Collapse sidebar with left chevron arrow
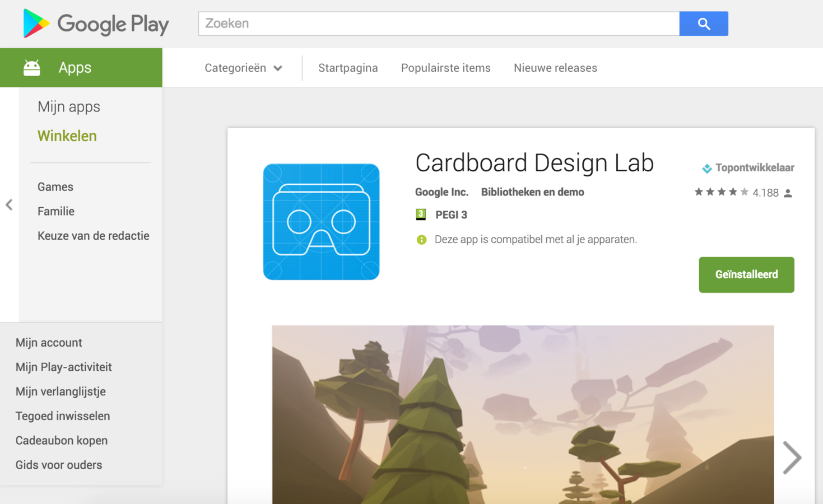 (x=9, y=204)
